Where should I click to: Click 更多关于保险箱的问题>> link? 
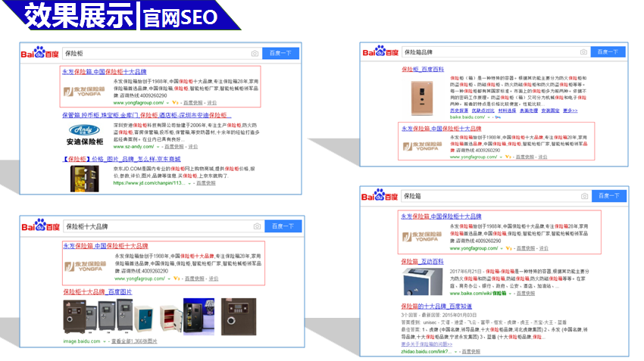pos(427,344)
